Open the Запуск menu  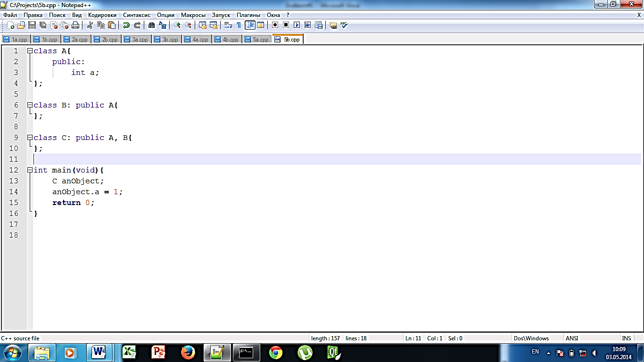[221, 15]
